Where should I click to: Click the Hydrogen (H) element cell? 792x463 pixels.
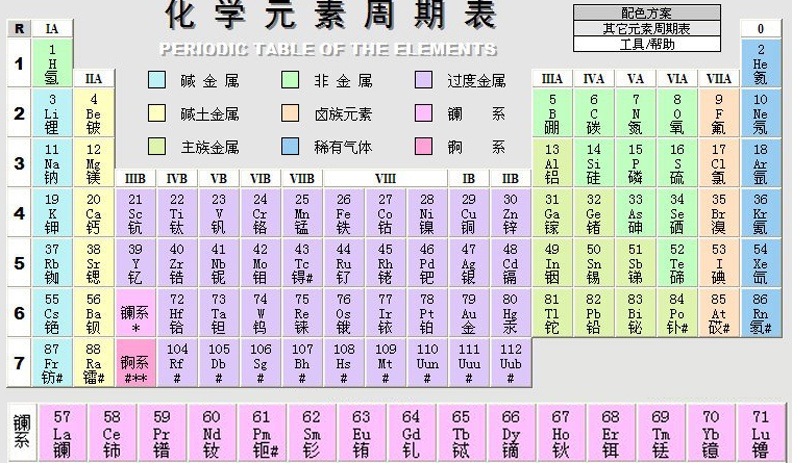[x=52, y=63]
